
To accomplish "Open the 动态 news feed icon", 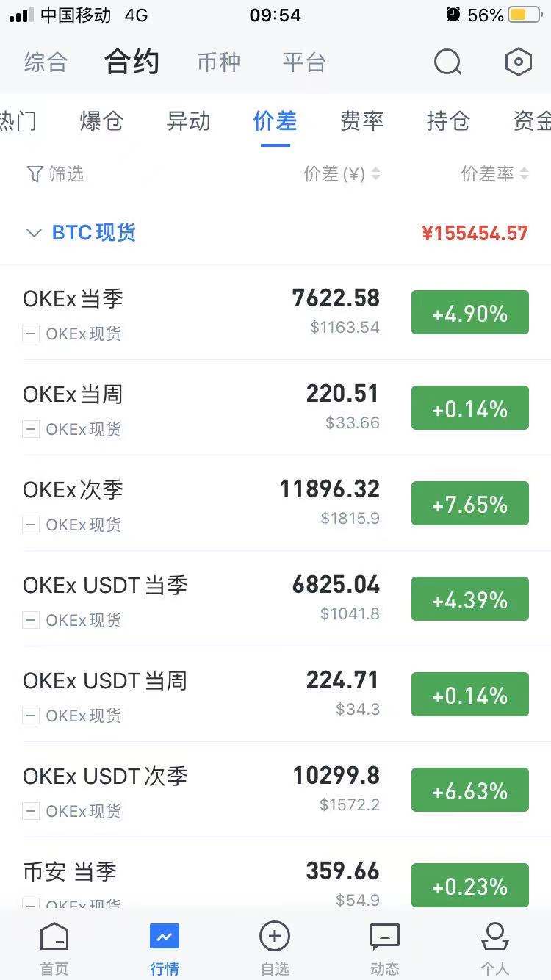I will click(384, 937).
